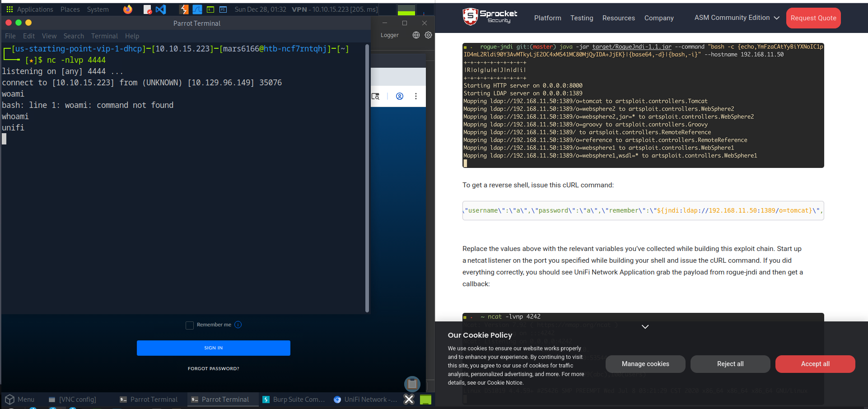Click the browser profile avatar icon

pyautogui.click(x=399, y=96)
